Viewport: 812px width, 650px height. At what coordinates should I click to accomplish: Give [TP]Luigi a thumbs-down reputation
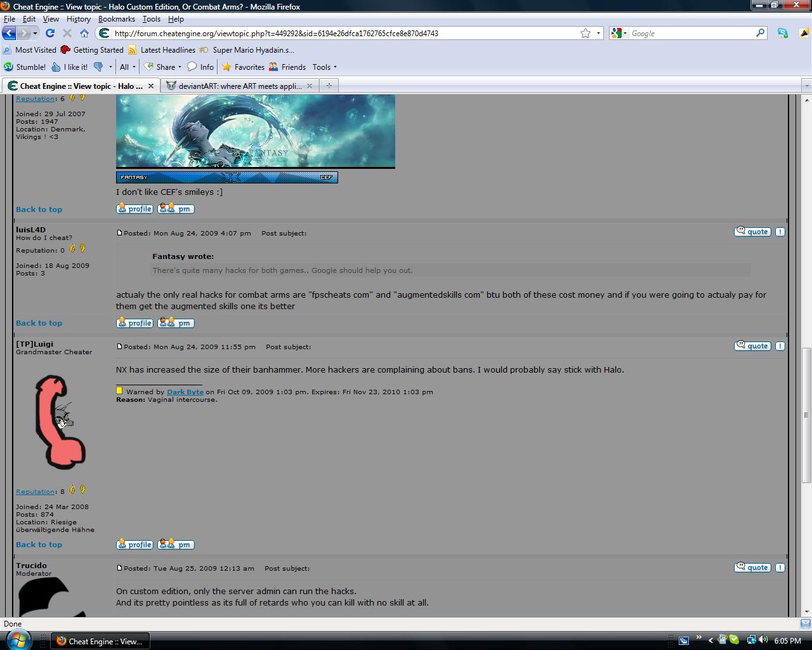tap(82, 489)
